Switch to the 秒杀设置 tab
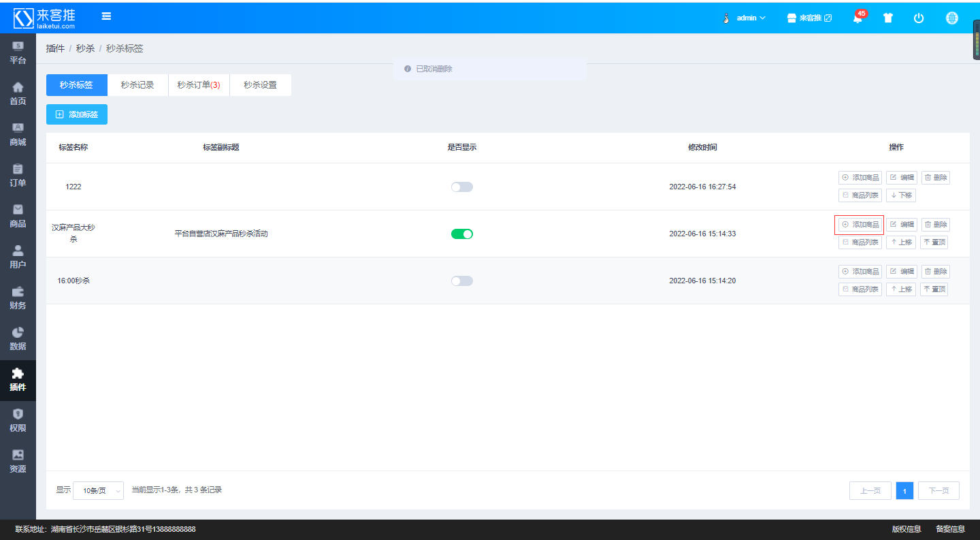The height and width of the screenshot is (540, 980). click(261, 85)
